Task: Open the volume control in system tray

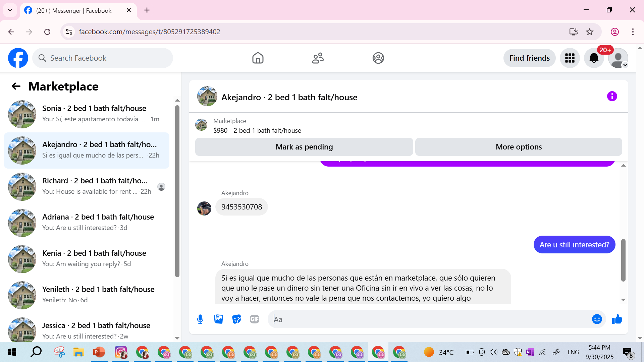Action: coord(493,352)
